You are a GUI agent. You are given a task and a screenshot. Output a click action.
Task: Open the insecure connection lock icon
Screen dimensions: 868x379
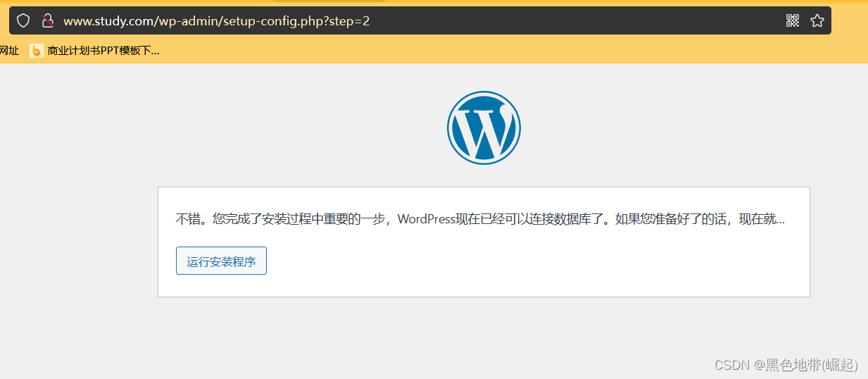pos(48,20)
